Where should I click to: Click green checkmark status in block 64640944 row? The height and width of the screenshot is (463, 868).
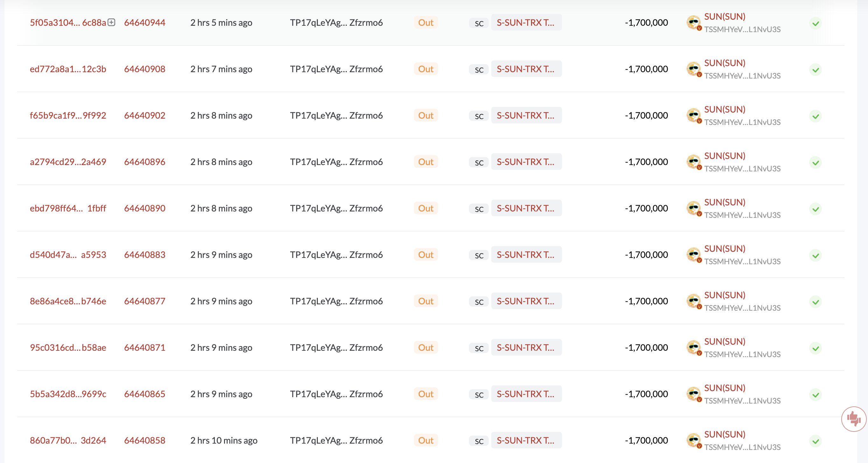point(815,24)
